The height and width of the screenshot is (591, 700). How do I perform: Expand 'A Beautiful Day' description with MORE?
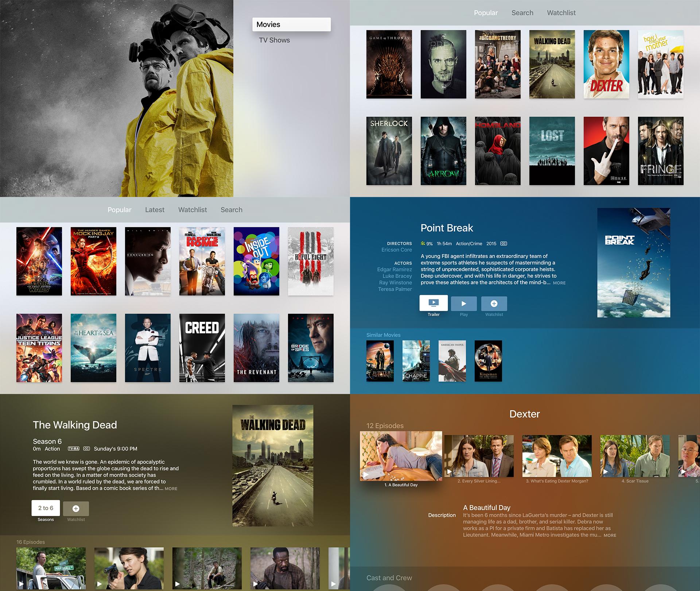(610, 536)
